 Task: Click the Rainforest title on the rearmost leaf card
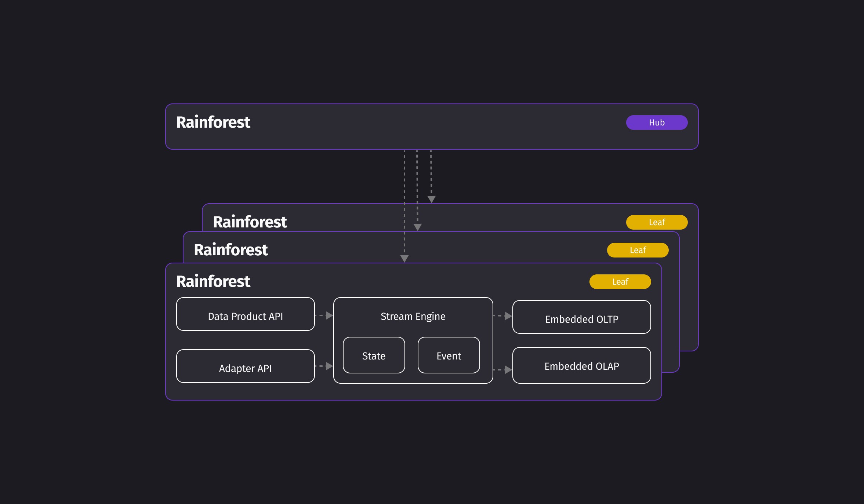click(250, 222)
